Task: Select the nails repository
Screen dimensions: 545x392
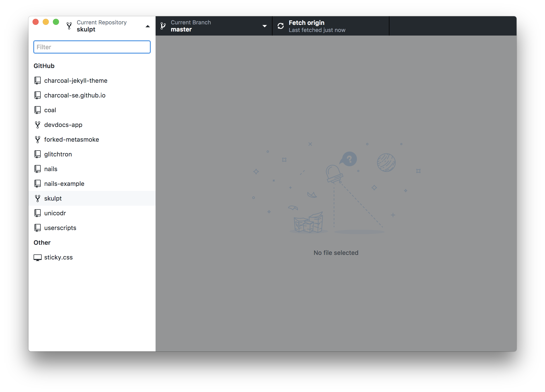Action: [51, 169]
